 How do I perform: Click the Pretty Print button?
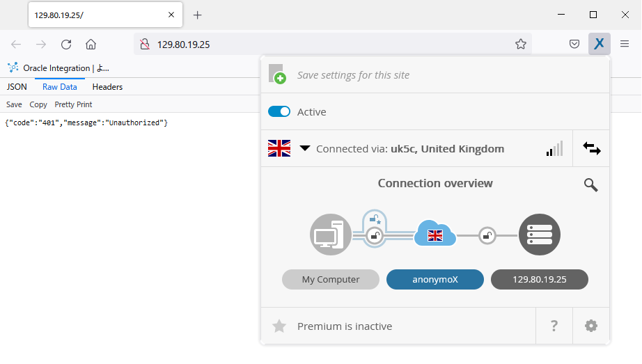[73, 104]
